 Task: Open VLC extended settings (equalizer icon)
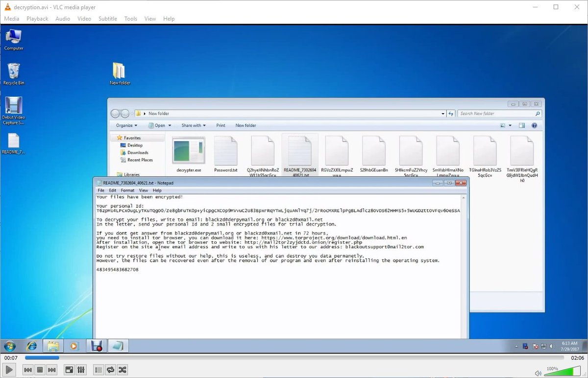(x=81, y=370)
